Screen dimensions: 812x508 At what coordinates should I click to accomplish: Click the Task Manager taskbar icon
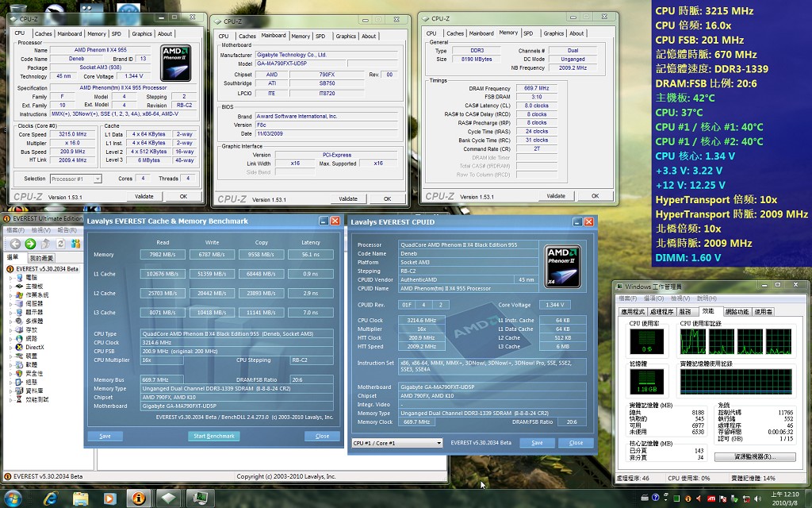199,498
